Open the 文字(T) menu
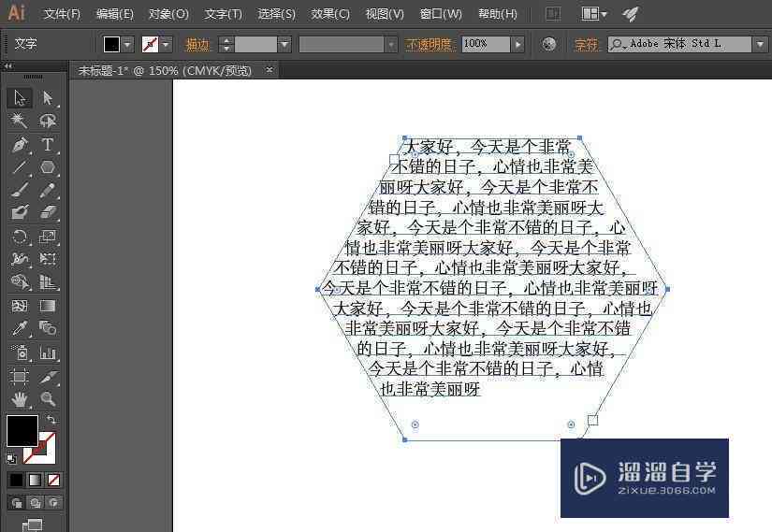The height and width of the screenshot is (532, 772). coord(224,14)
